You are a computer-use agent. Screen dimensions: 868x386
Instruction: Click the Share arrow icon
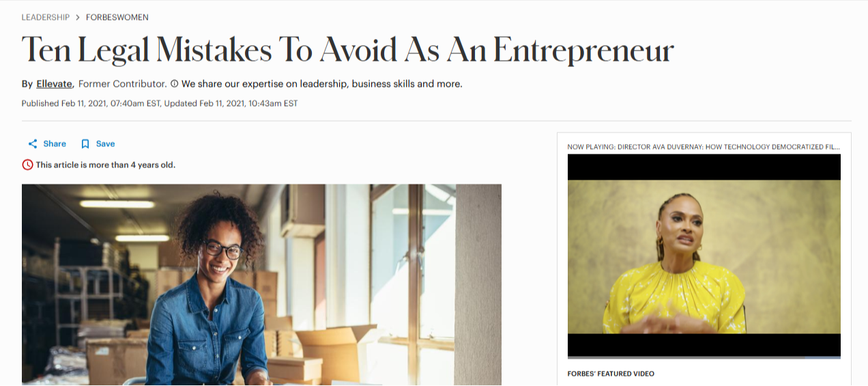tap(33, 144)
